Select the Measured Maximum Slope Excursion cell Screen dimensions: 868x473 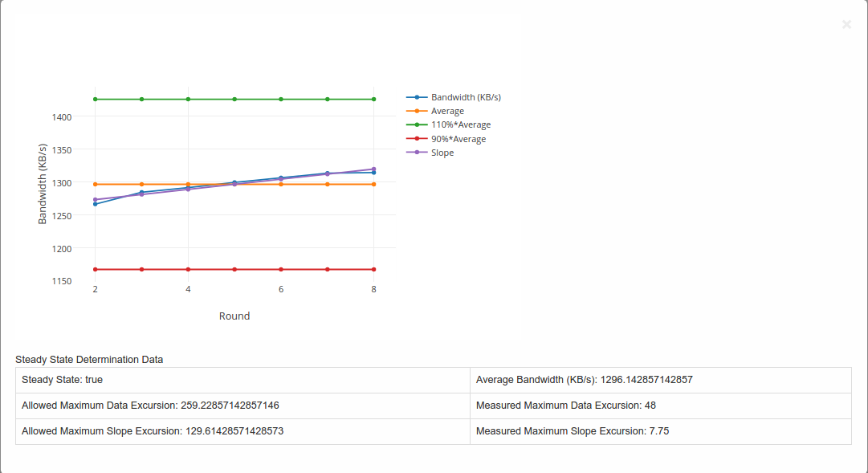click(x=660, y=431)
